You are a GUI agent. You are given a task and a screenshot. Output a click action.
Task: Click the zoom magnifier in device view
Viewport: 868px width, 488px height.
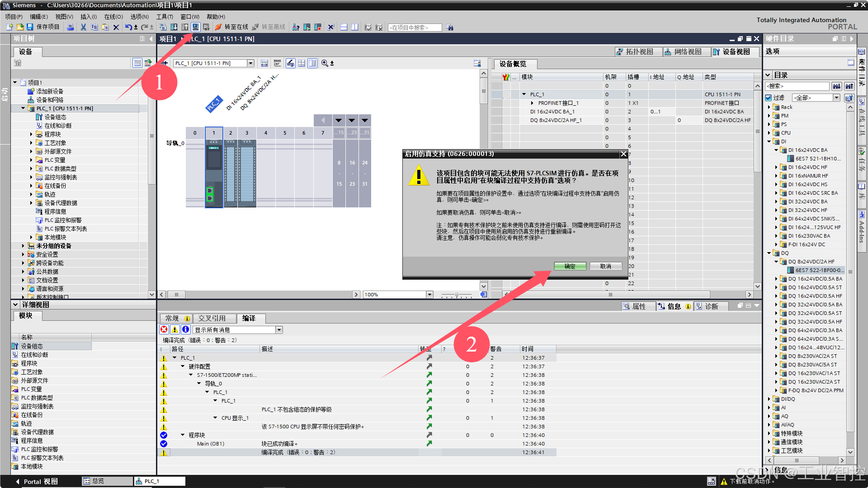pos(325,63)
